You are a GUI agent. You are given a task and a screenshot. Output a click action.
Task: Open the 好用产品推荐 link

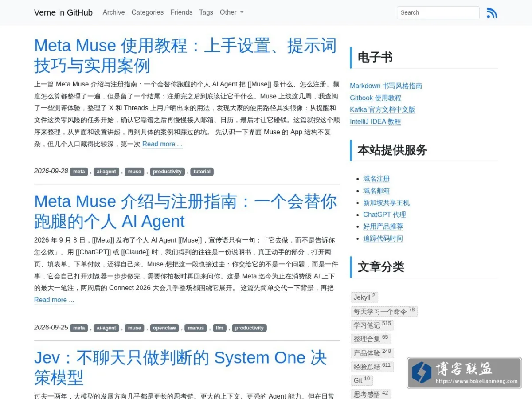click(383, 227)
